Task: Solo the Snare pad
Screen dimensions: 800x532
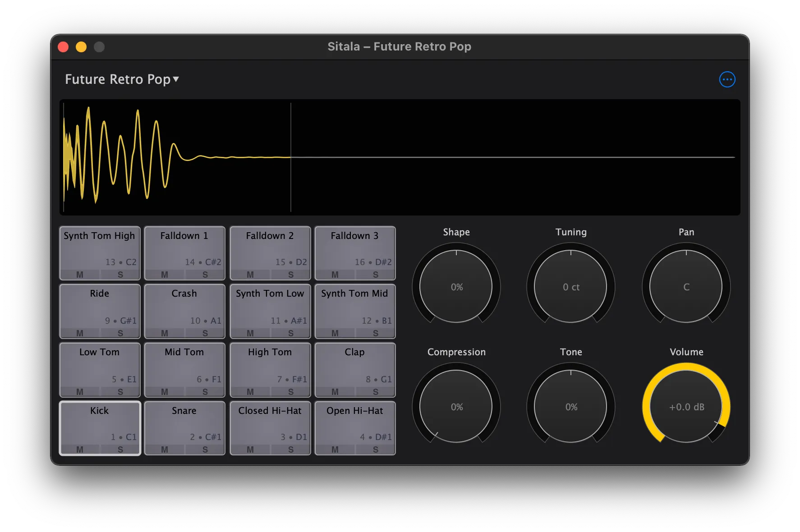Action: 205,449
